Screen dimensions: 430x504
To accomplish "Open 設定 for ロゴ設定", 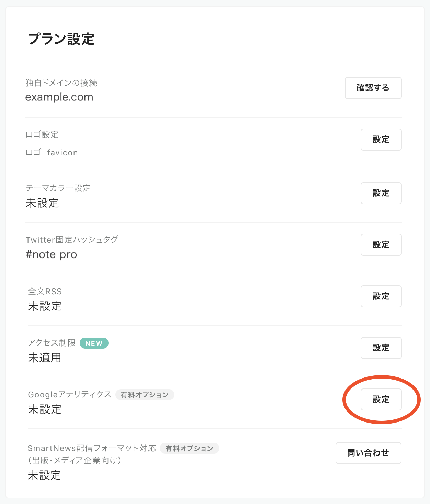I will [381, 140].
